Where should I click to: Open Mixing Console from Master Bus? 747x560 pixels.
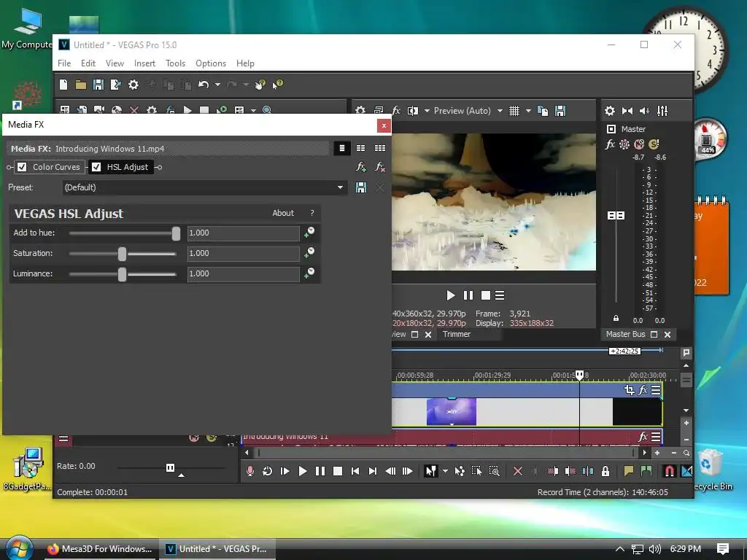coord(662,111)
